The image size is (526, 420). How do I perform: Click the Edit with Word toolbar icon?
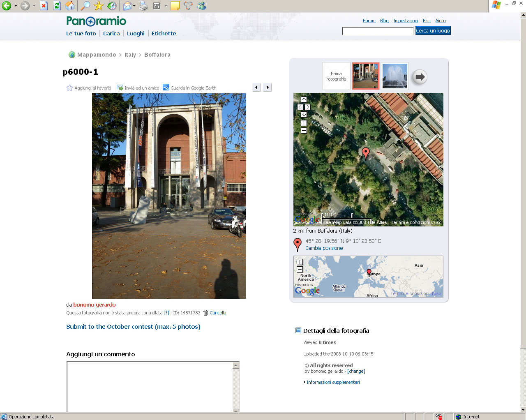pyautogui.click(x=157, y=6)
